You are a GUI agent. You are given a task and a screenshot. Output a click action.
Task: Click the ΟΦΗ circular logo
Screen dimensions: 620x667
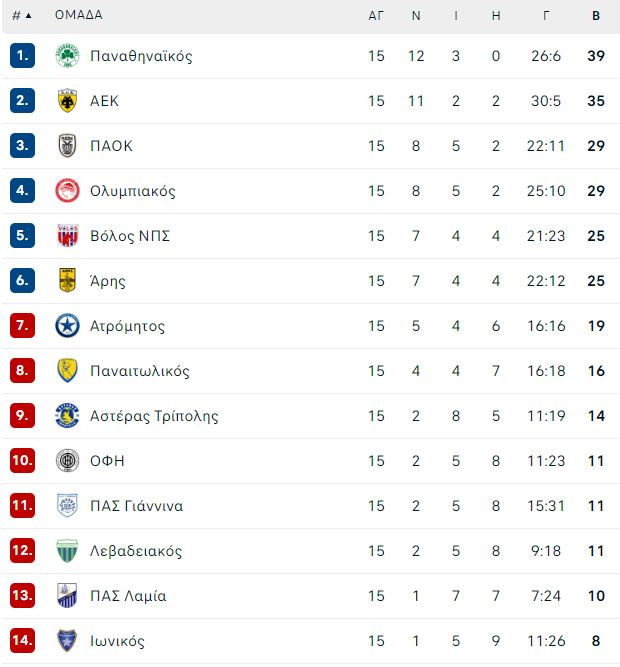pyautogui.click(x=67, y=461)
